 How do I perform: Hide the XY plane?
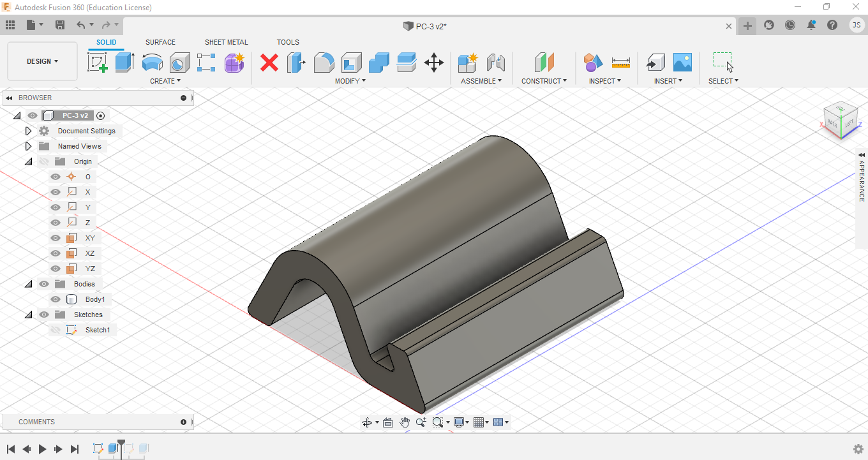coord(56,238)
